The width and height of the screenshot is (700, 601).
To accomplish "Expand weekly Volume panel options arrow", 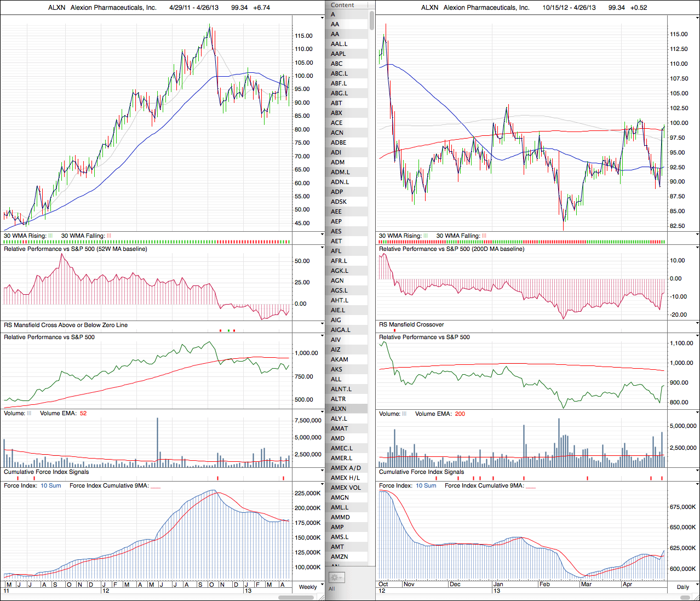I will click(x=322, y=413).
